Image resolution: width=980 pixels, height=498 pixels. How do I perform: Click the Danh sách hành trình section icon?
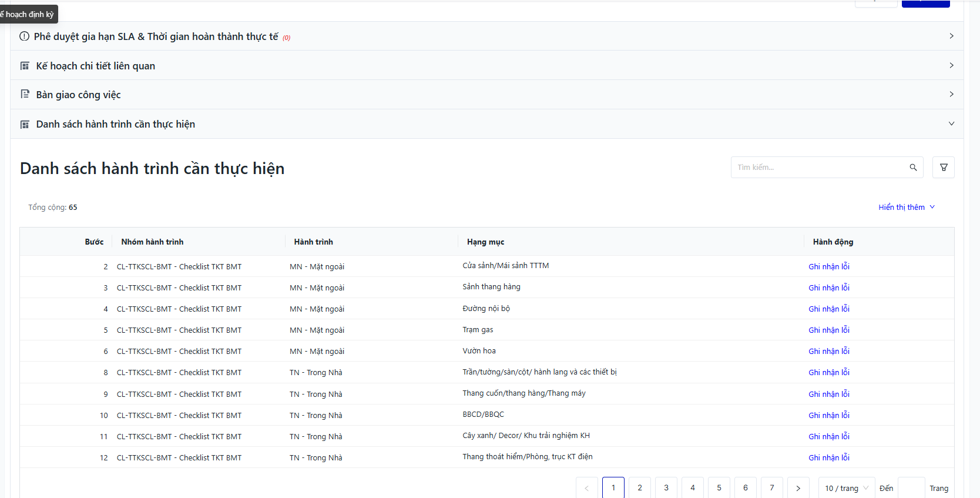coord(25,124)
